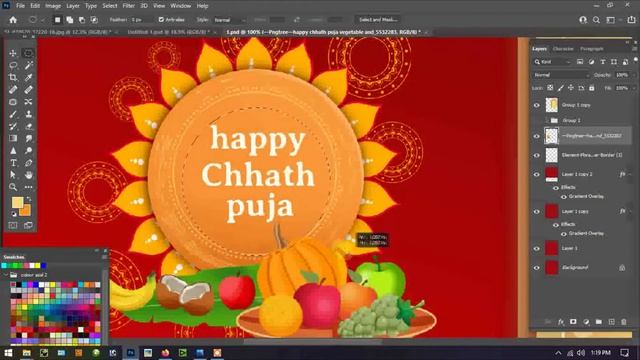Filter layers by type (T) icon
640x360 pixels.
pyautogui.click(x=602, y=62)
